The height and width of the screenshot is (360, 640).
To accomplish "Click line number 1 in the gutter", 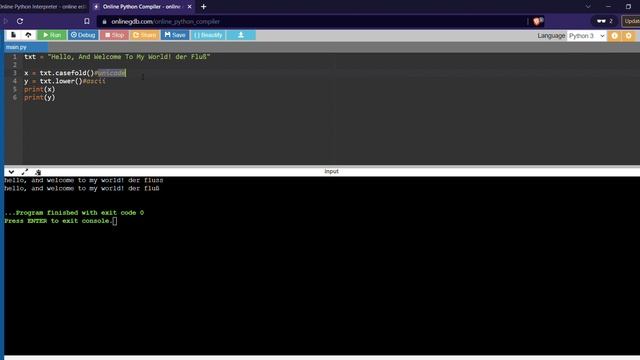I will pos(15,57).
